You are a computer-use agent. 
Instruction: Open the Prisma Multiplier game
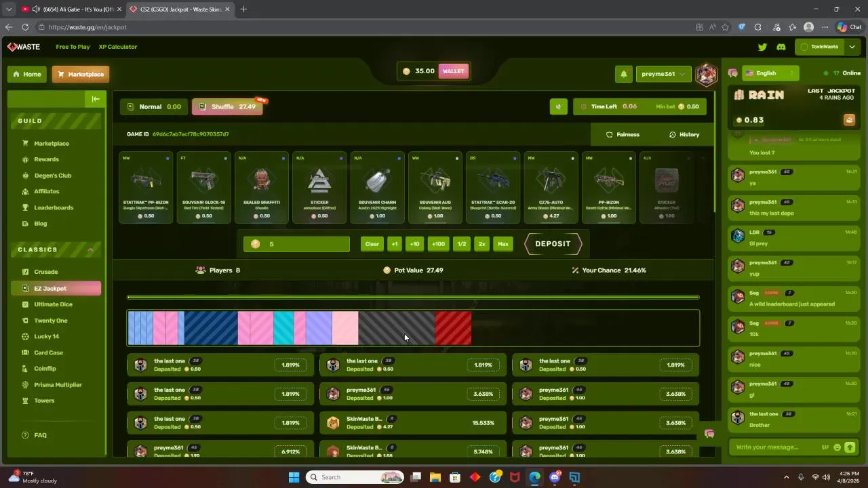coord(58,385)
